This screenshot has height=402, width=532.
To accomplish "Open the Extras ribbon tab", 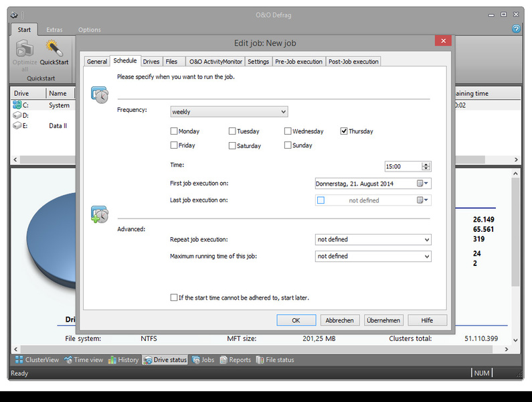I will 54,29.
